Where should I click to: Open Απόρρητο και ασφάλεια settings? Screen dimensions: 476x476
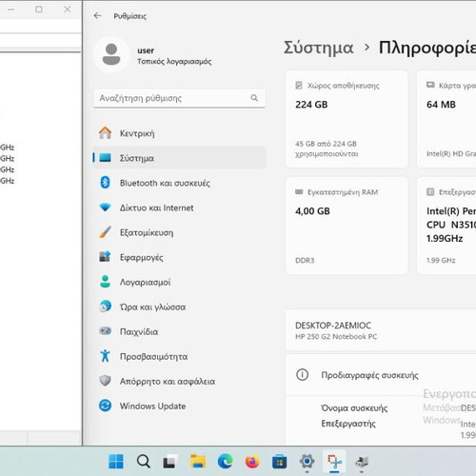pyautogui.click(x=179, y=381)
